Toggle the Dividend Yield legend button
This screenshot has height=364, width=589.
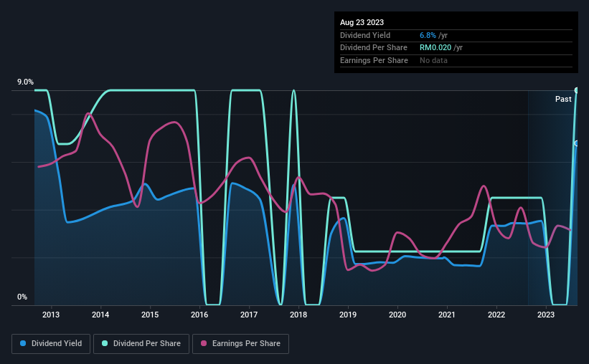pyautogui.click(x=51, y=344)
